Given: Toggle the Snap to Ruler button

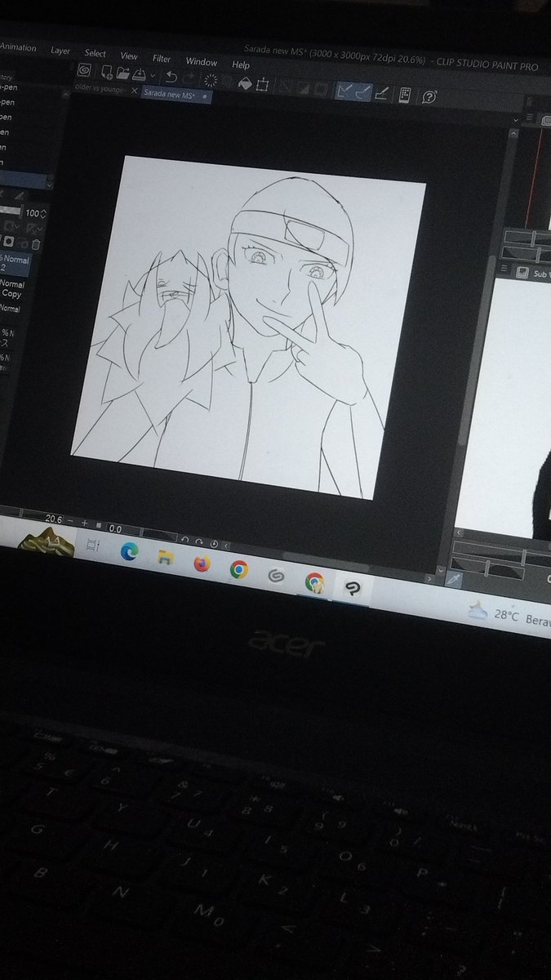Looking at the screenshot, I should coord(344,91).
